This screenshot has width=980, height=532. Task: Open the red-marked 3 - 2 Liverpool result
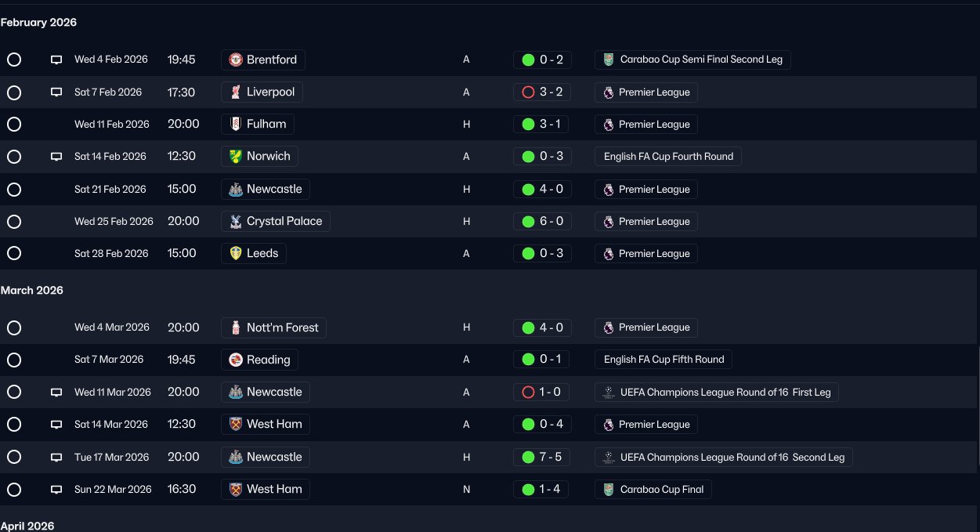pos(542,92)
